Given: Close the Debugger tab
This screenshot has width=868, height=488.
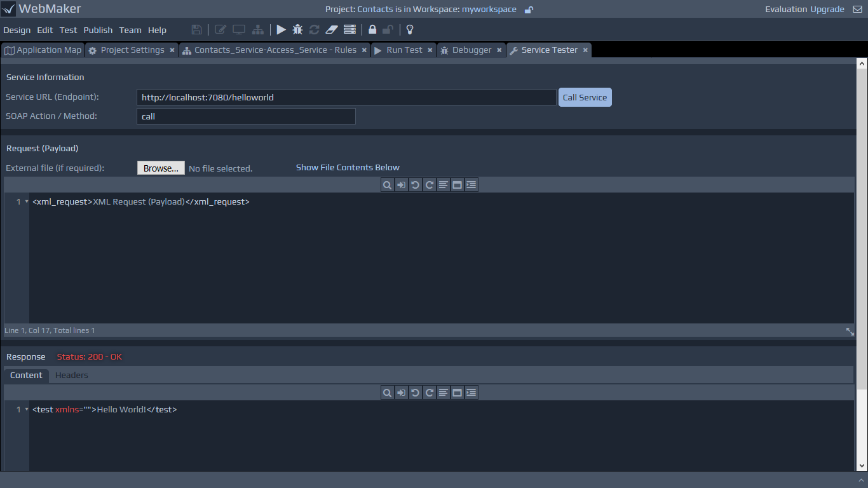Looking at the screenshot, I should coord(499,50).
